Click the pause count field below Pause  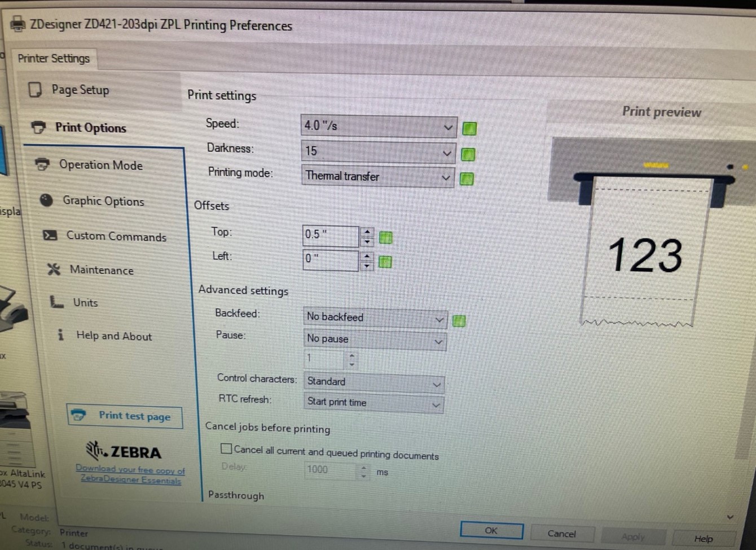(324, 359)
